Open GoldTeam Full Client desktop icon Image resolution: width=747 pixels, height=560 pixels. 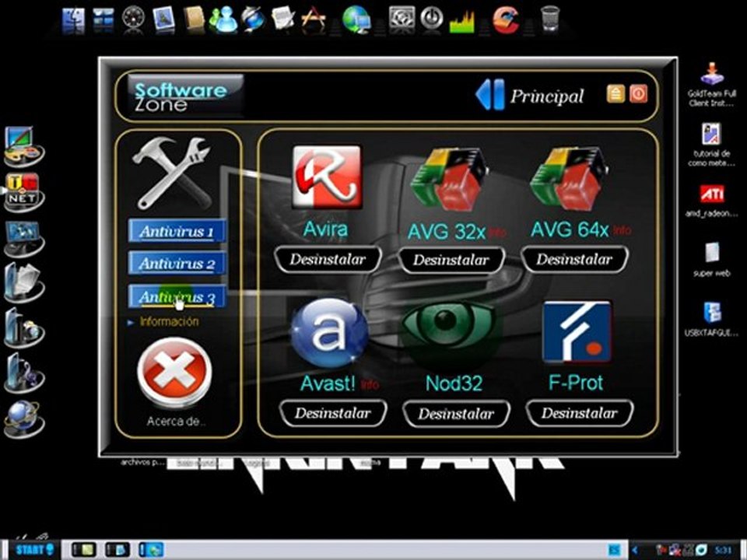click(x=712, y=85)
